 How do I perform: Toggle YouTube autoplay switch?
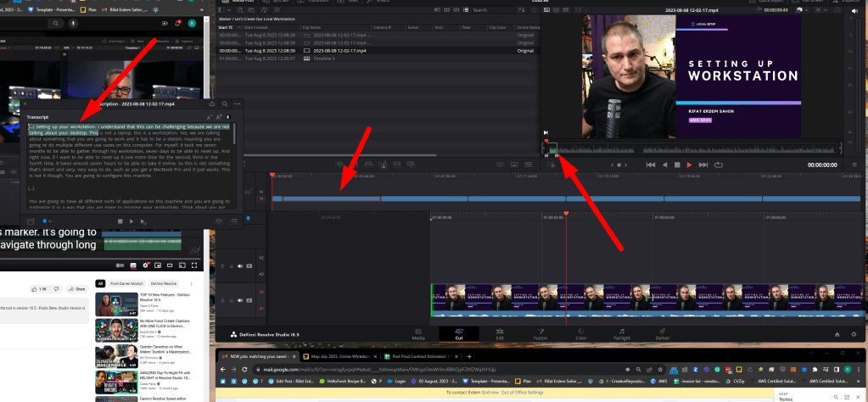click(120, 265)
